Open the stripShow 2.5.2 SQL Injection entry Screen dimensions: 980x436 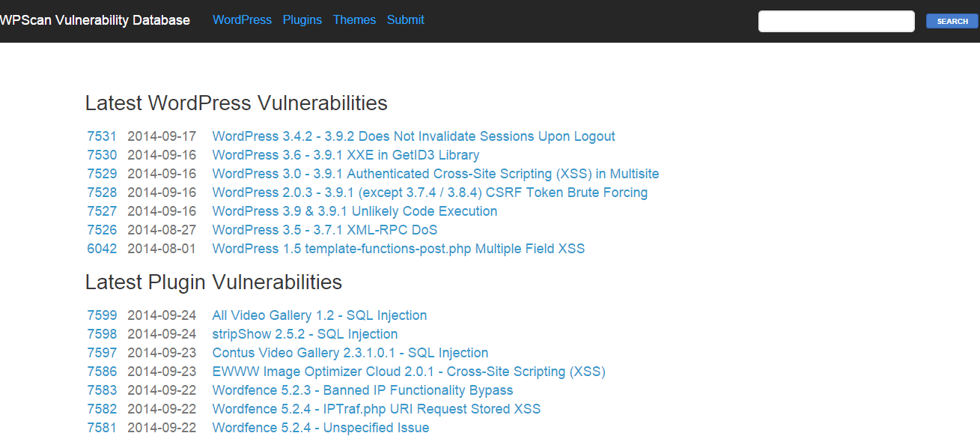point(305,333)
